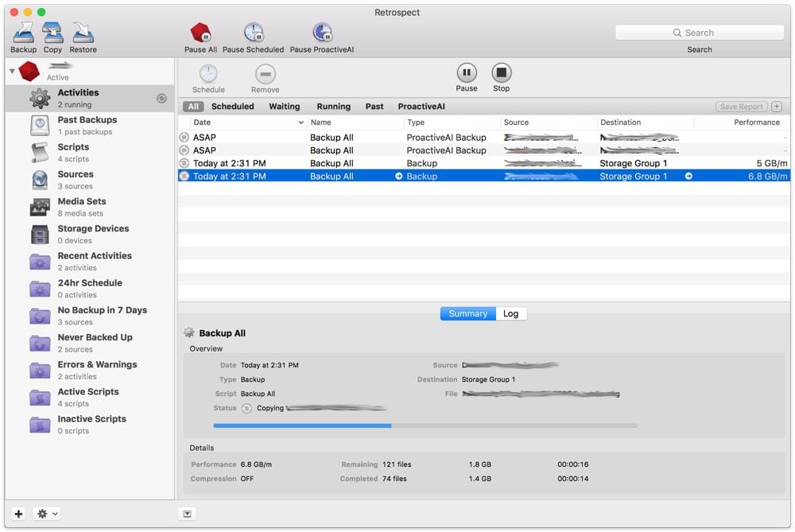Sort by the Name column header

coord(355,122)
